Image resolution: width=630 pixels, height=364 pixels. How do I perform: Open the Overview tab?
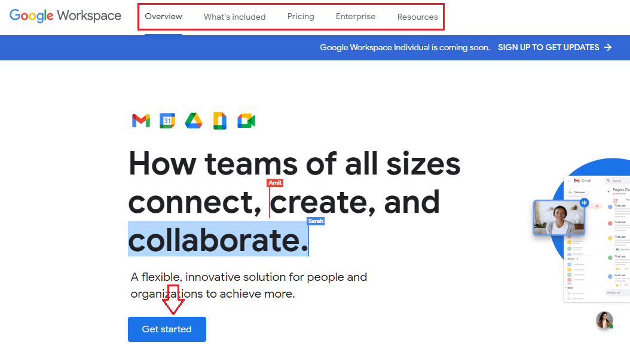pyautogui.click(x=163, y=17)
